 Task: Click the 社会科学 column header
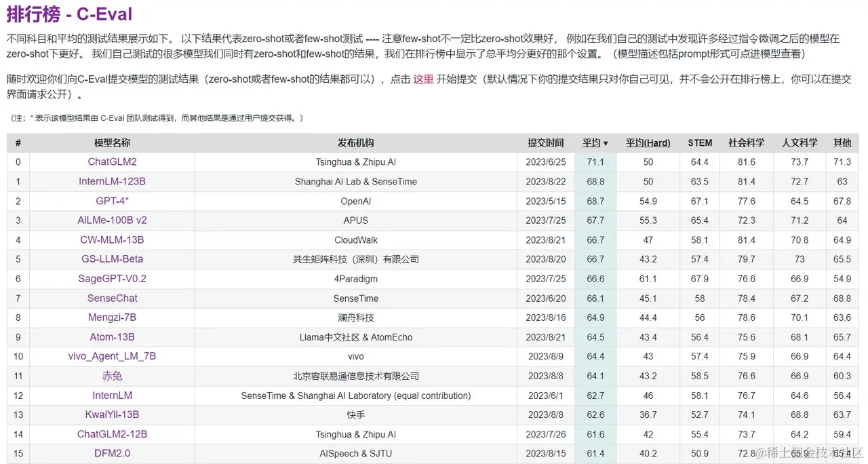pyautogui.click(x=746, y=143)
